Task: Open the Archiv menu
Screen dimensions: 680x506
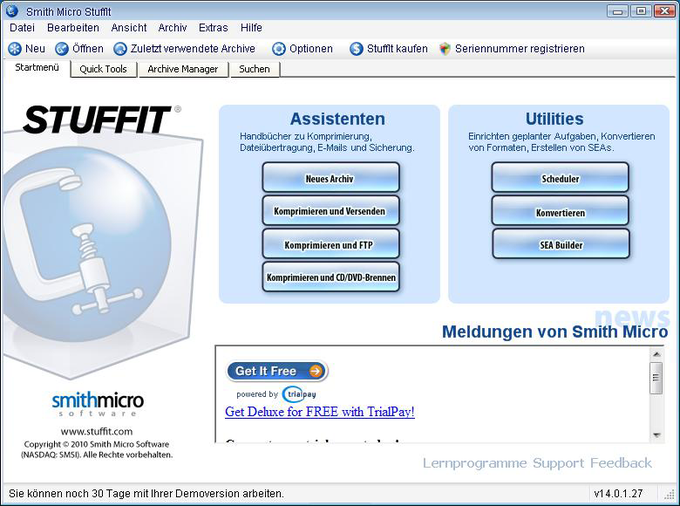Action: point(172,28)
